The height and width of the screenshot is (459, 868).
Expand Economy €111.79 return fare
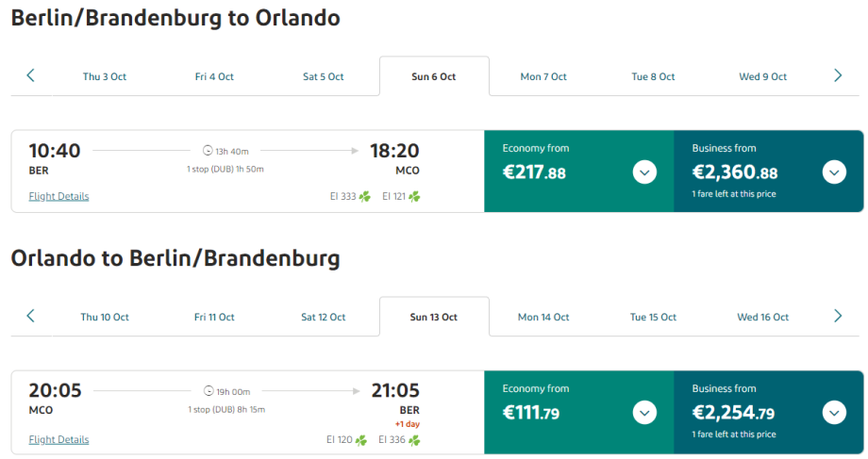click(x=644, y=413)
